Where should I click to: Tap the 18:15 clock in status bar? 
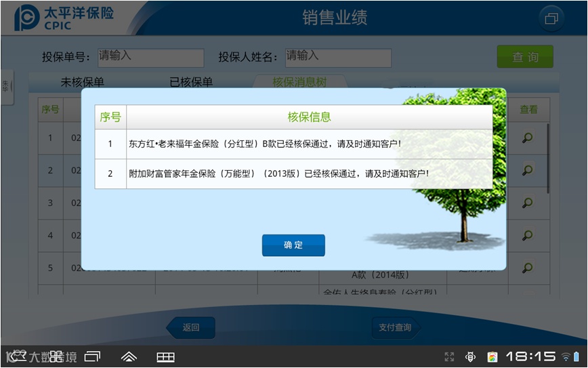(x=531, y=356)
